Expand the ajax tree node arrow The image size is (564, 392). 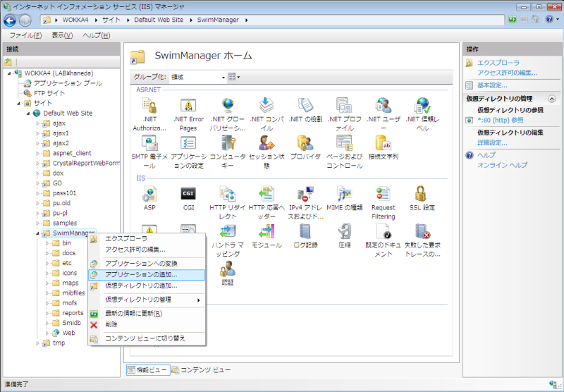tap(37, 123)
